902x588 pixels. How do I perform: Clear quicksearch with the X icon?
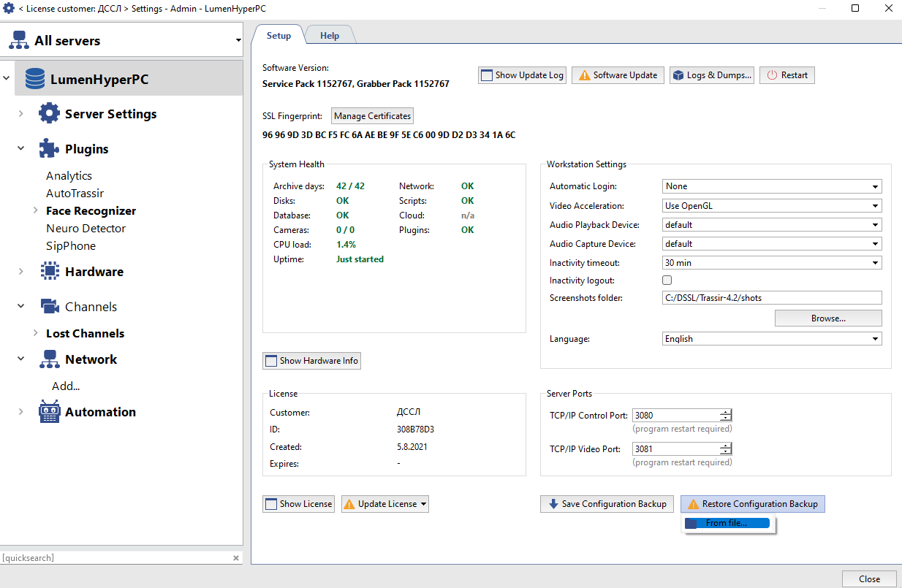(236, 558)
